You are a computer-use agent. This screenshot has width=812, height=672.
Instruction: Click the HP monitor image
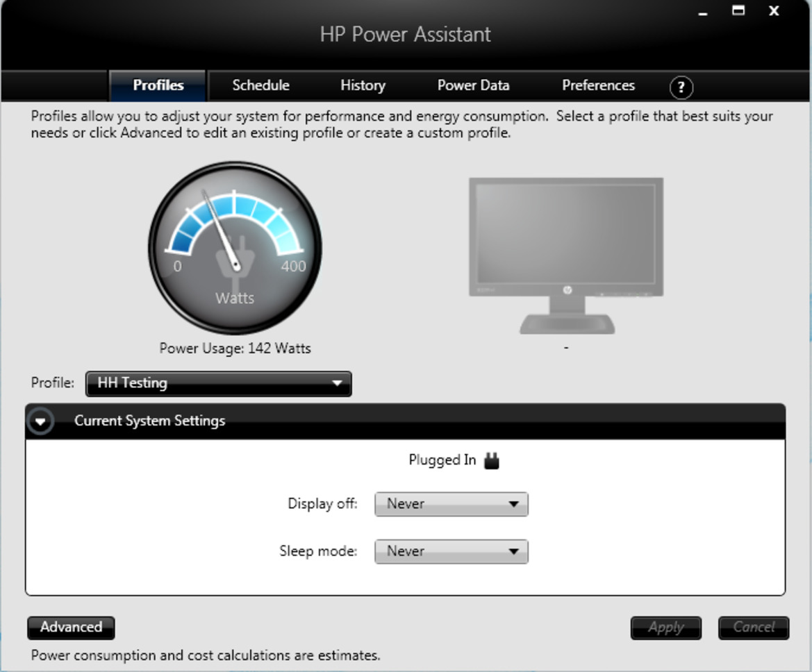[566, 255]
